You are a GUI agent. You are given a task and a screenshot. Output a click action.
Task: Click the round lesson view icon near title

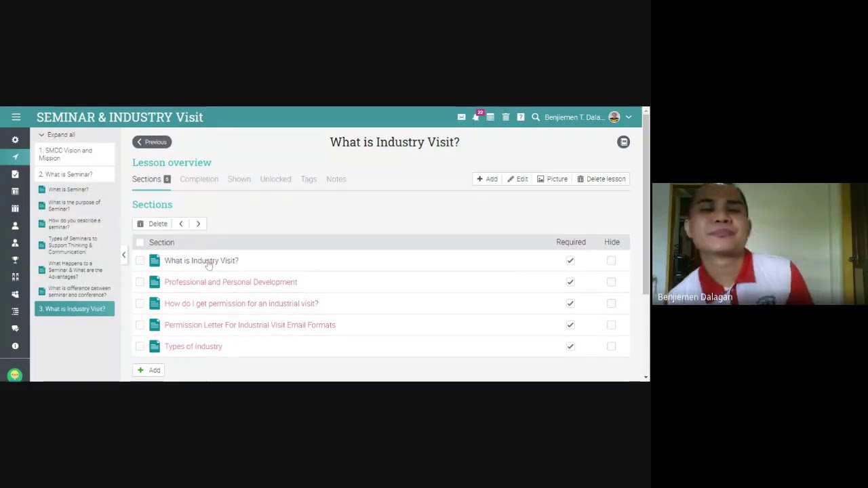(624, 142)
